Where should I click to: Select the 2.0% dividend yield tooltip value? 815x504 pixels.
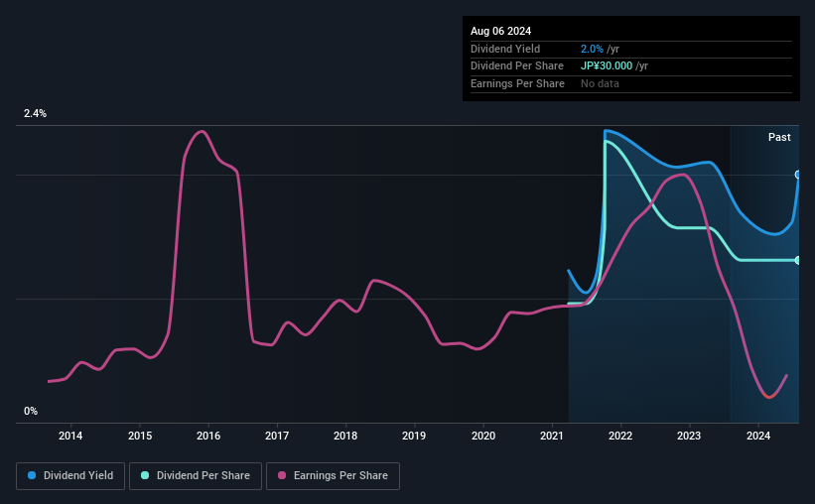point(592,49)
